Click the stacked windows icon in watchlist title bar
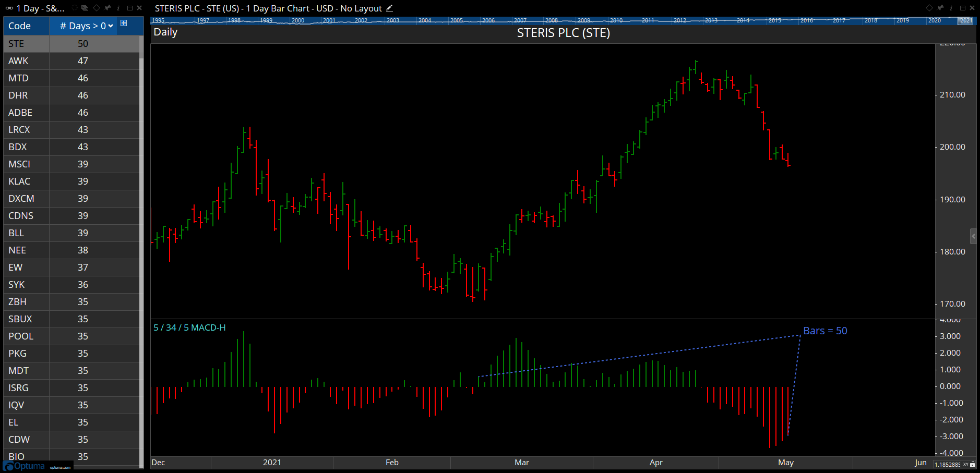The width and height of the screenshot is (980, 473). (x=85, y=8)
